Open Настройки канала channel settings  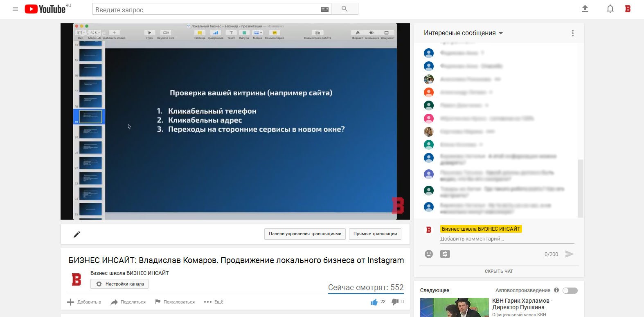119,284
